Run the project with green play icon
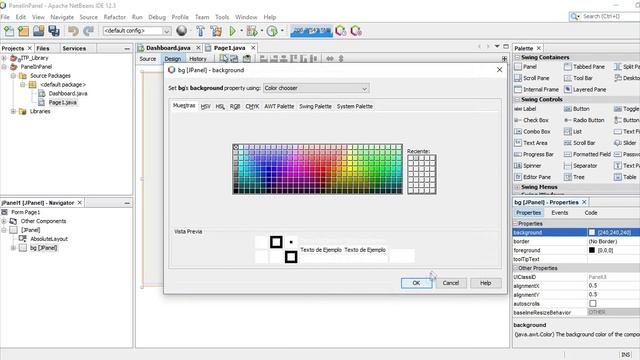Screen dimensions: 640x360 pyautogui.click(x=233, y=31)
